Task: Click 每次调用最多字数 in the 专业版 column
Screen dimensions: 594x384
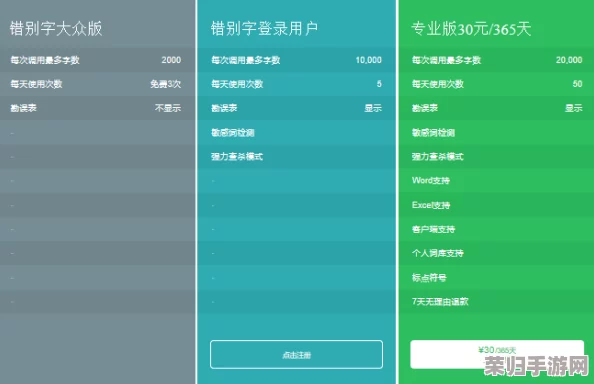Action: [447, 60]
